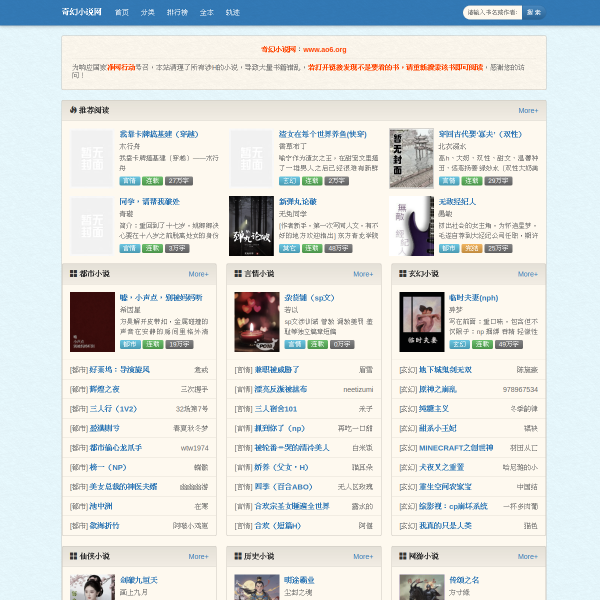The height and width of the screenshot is (600, 600).
Task: Open 重生空间农家宝 in the 玄幻 list
Action: (445, 487)
